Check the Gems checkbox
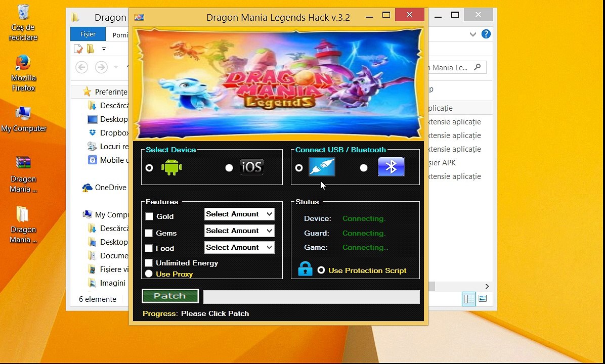The height and width of the screenshot is (364, 605). point(149,233)
